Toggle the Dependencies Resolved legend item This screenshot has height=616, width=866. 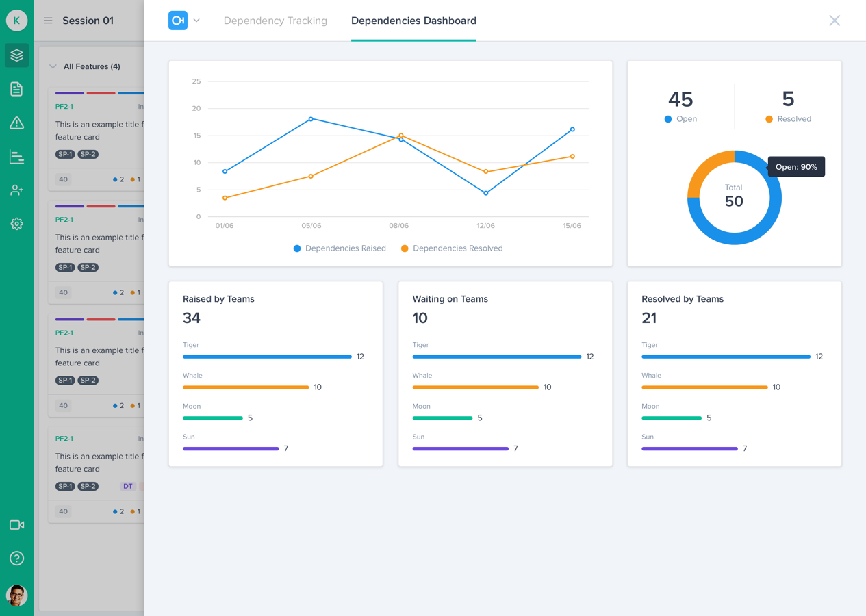(452, 248)
